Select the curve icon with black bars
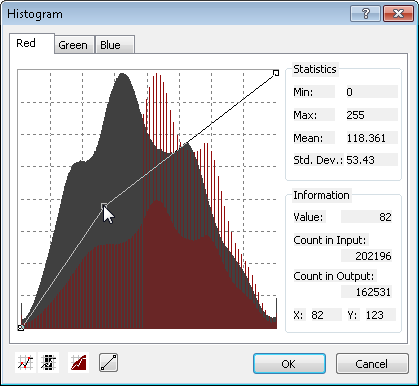 pyautogui.click(x=49, y=363)
